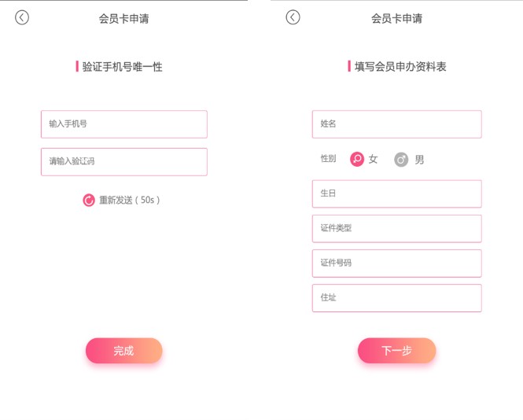Image resolution: width=523 pixels, height=420 pixels.
Task: Select the 住址 address field
Action: click(397, 298)
